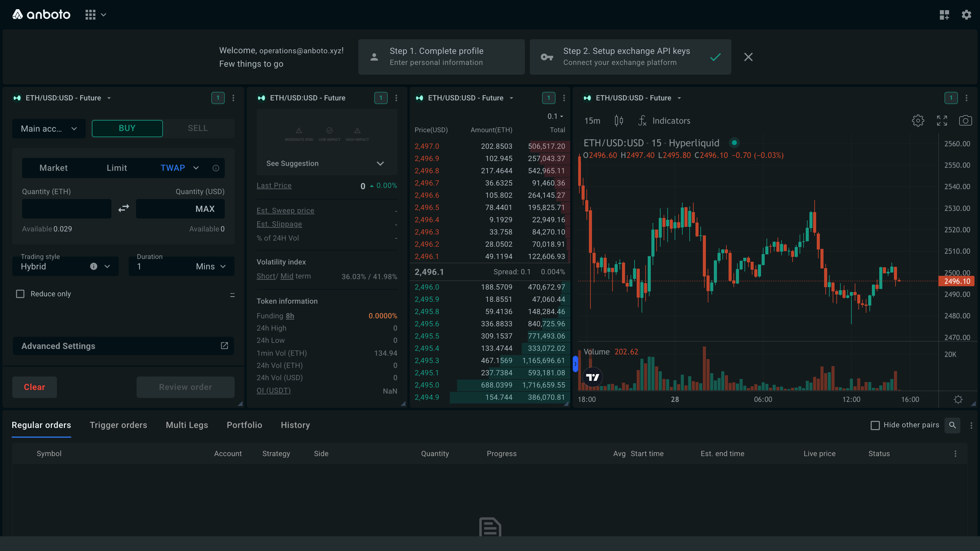Open Advanced Settings
Image resolution: width=980 pixels, height=551 pixels.
coord(123,346)
